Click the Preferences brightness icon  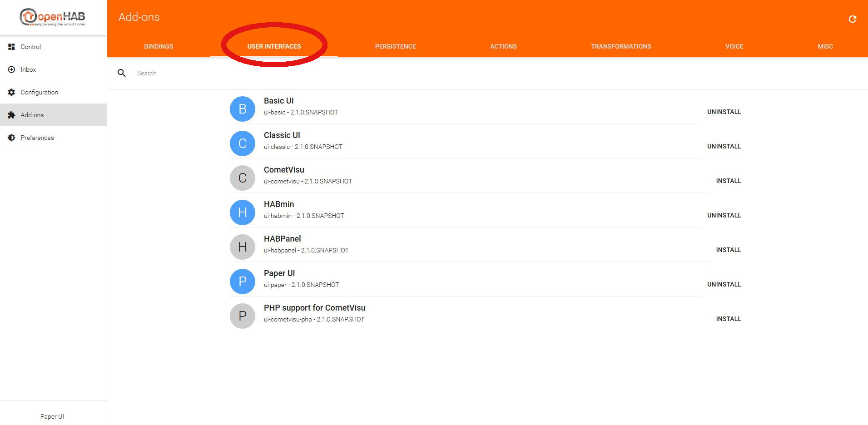11,138
